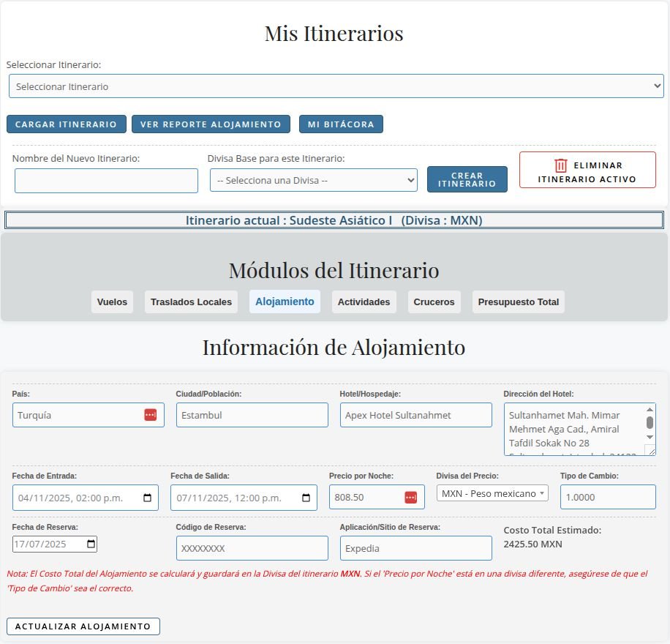Open the Presupuesto Total tab

coord(519,302)
